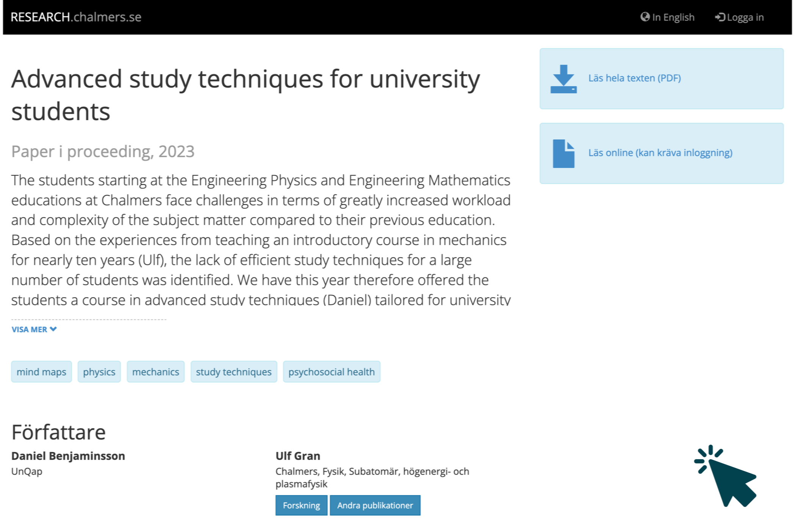
Task: Select the physics keyword tag
Action: (x=99, y=372)
